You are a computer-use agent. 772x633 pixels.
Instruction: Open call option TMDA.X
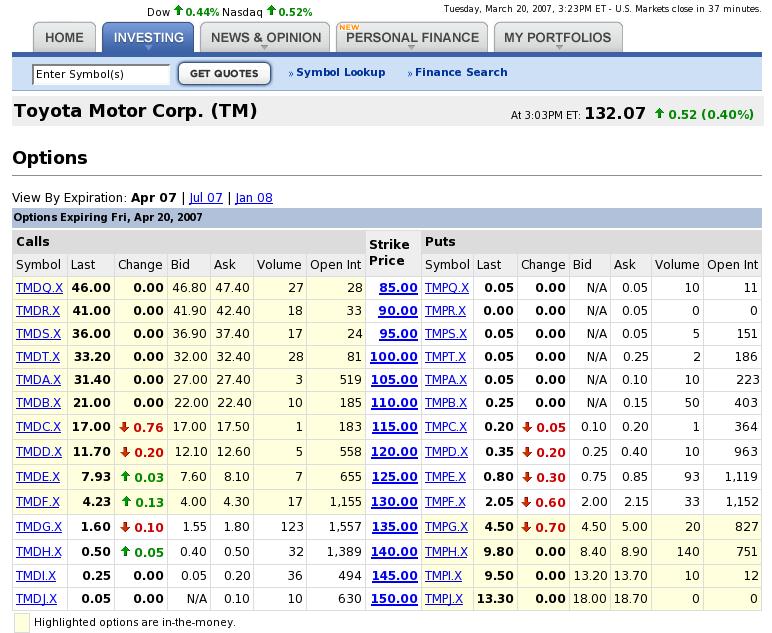click(38, 380)
